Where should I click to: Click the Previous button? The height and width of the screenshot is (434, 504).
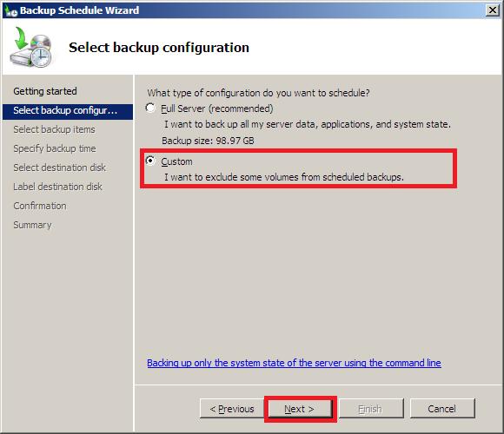click(232, 409)
